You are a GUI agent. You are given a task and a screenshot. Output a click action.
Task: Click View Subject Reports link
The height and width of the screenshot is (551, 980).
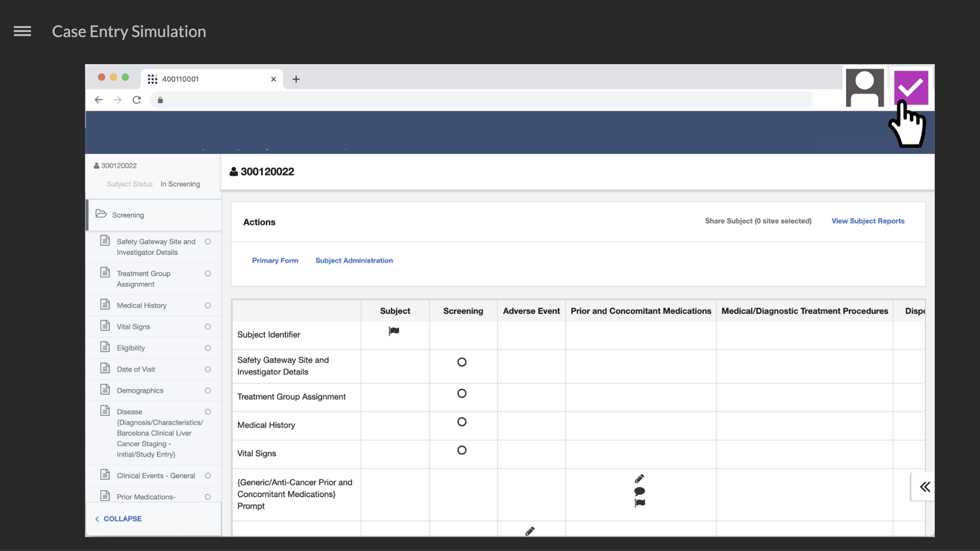868,221
